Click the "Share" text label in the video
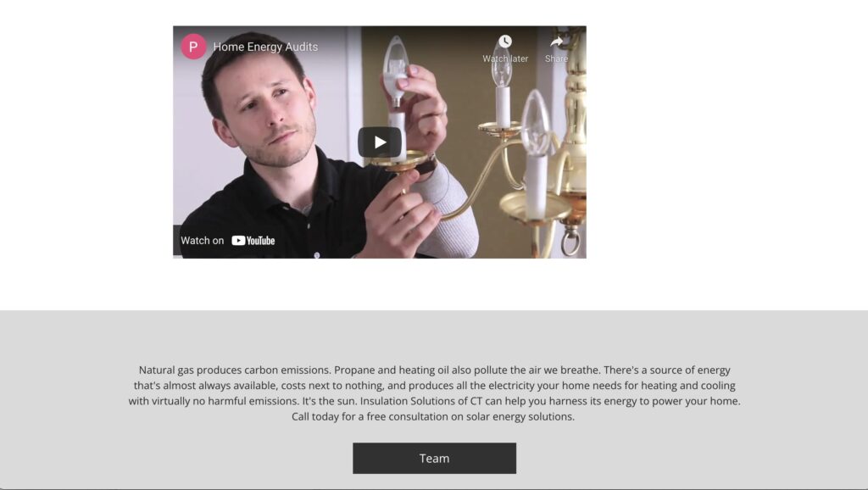Screen dimensions: 868x490 556,58
